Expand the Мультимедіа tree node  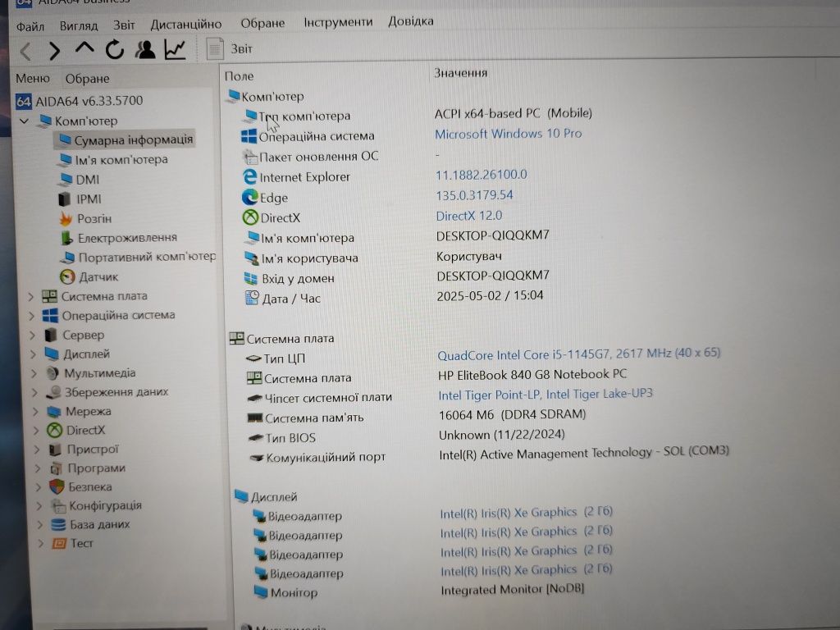34,373
